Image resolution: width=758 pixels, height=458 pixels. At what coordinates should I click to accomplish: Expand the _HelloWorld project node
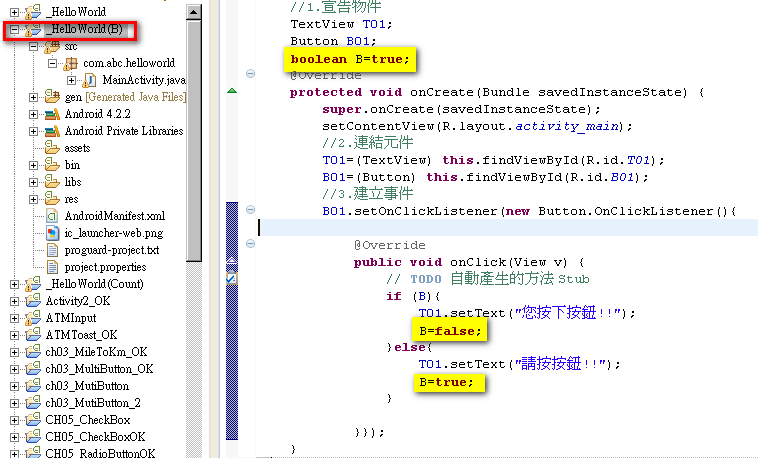pyautogui.click(x=15, y=12)
